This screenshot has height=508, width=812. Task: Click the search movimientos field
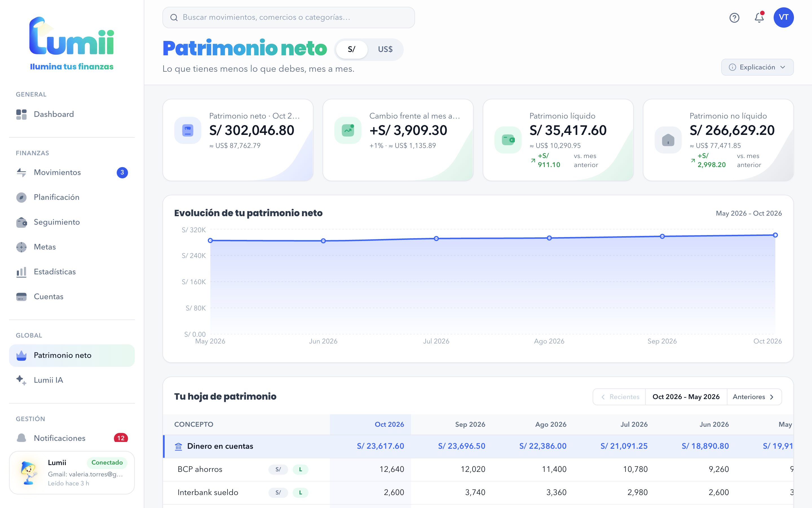[x=288, y=17]
